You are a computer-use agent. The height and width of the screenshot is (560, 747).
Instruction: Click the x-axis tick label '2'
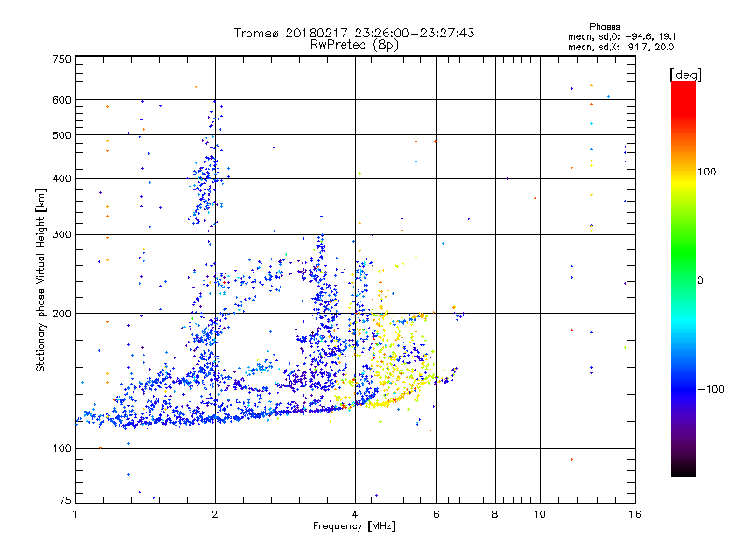tap(215, 514)
